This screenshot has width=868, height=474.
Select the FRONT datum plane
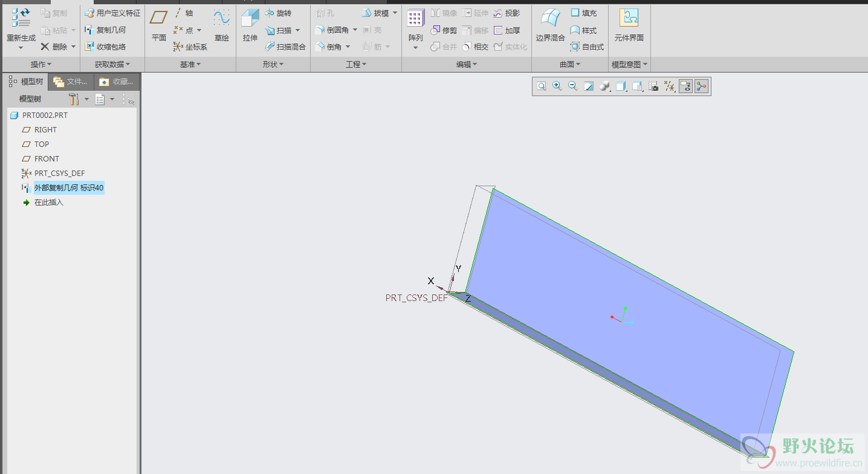[x=40, y=158]
